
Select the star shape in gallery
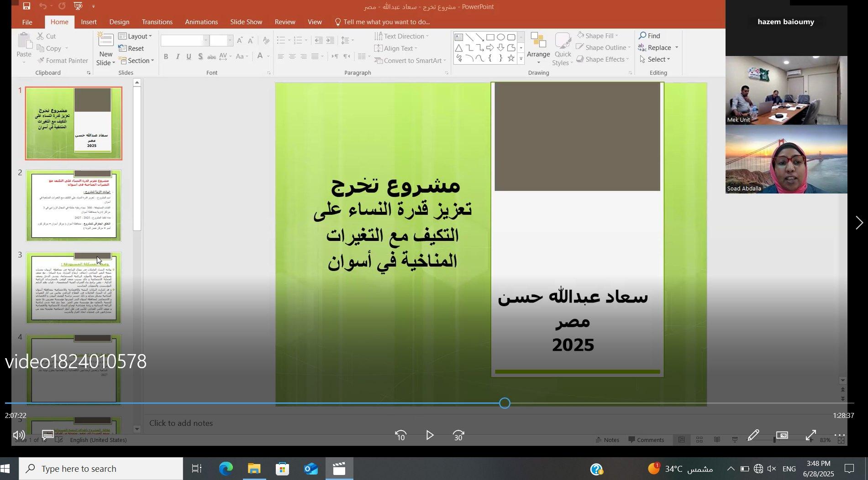(x=511, y=58)
